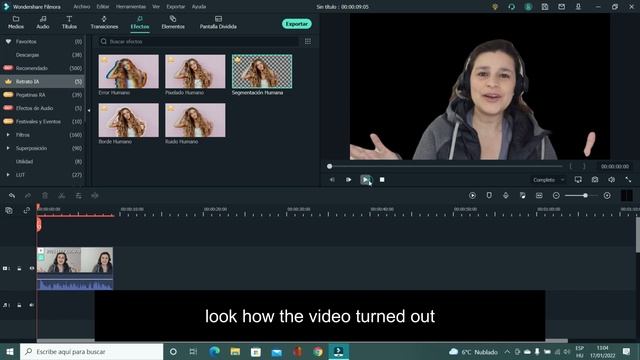Open the audio mixer icon above timeline

click(x=522, y=196)
